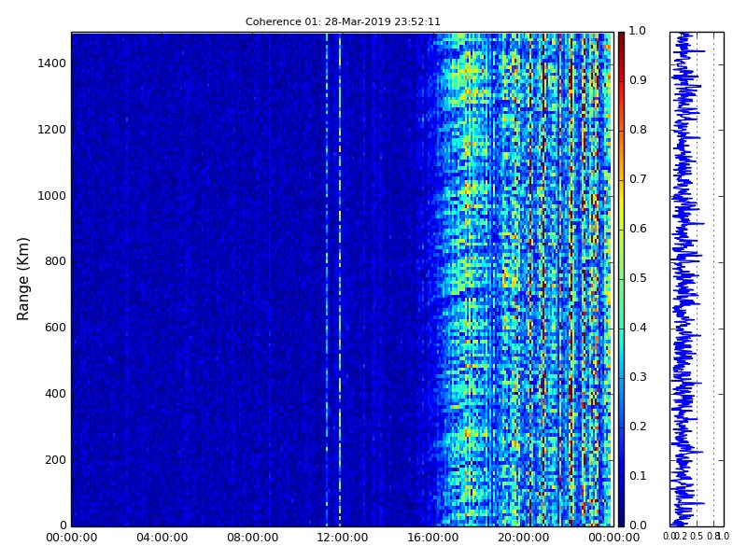Click the 200 range tick label
The height and width of the screenshot is (560, 747).
[56, 460]
